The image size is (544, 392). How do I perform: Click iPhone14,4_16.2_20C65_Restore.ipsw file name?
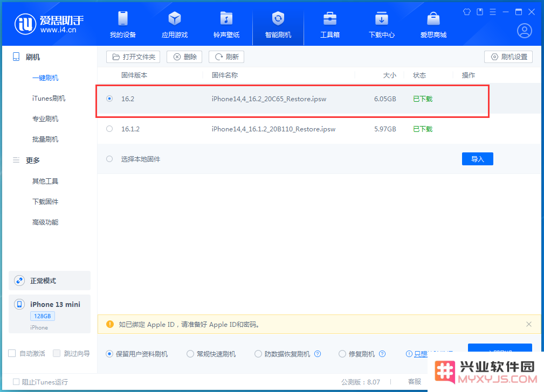point(269,99)
